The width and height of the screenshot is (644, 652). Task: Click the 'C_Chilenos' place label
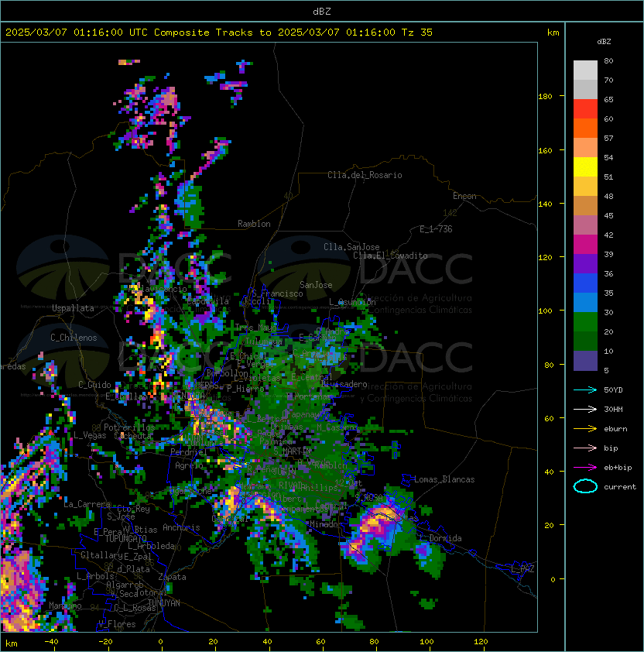coord(74,338)
